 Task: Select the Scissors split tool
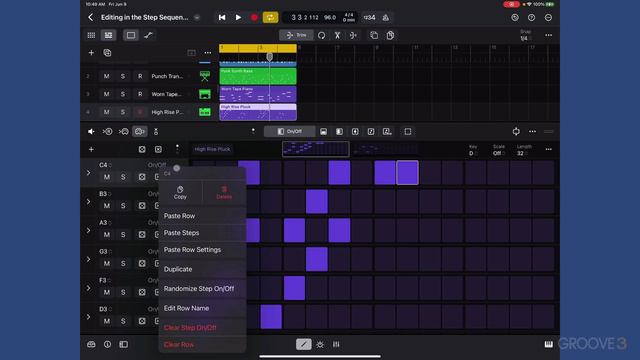tap(338, 36)
